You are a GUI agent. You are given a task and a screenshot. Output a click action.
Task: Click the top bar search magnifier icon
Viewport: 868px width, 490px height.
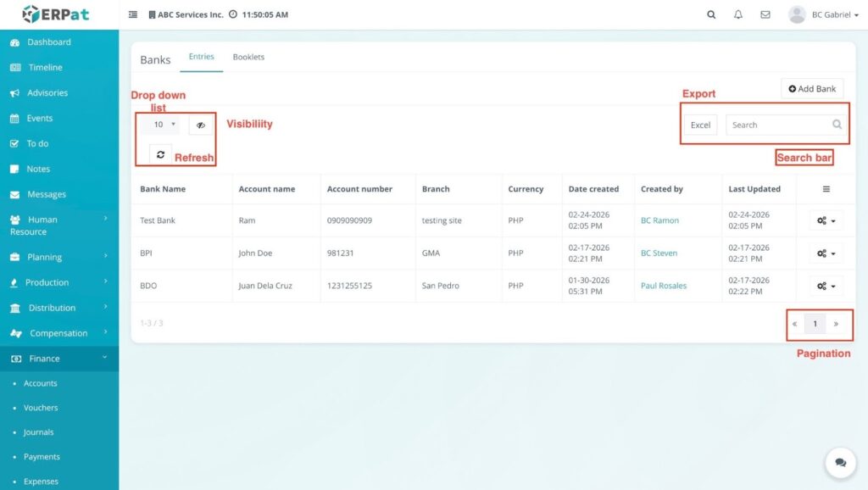tap(711, 14)
